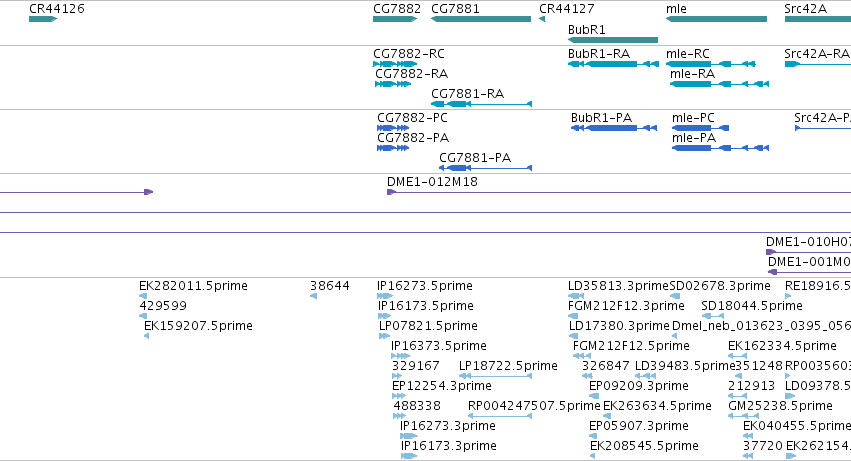Select the mle gene bar
This screenshot has height=461, width=851.
(x=716, y=19)
